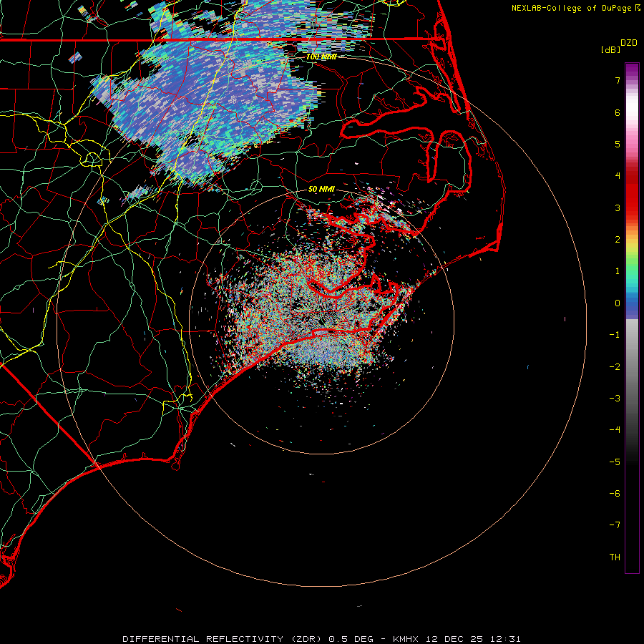Click the 1 value on color scale
The height and width of the screenshot is (644, 644).
click(x=618, y=271)
